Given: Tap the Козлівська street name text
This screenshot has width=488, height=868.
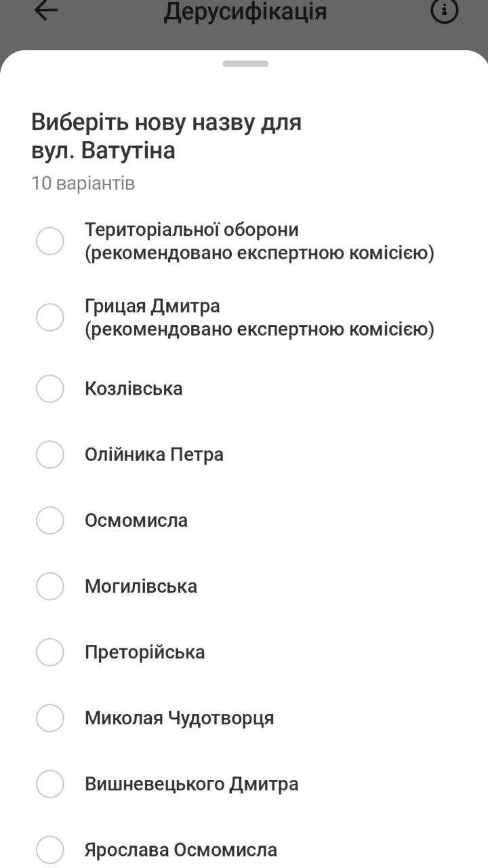Looking at the screenshot, I should (134, 389).
